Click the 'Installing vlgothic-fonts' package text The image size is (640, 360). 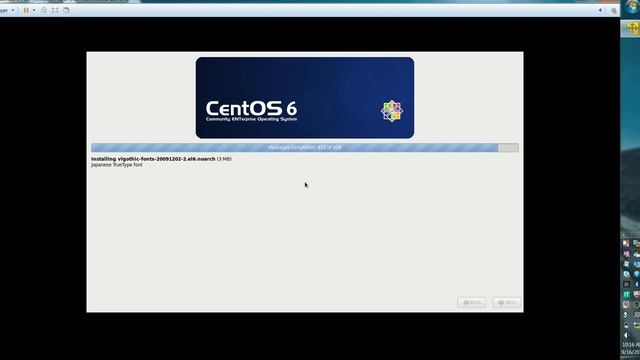point(161,159)
